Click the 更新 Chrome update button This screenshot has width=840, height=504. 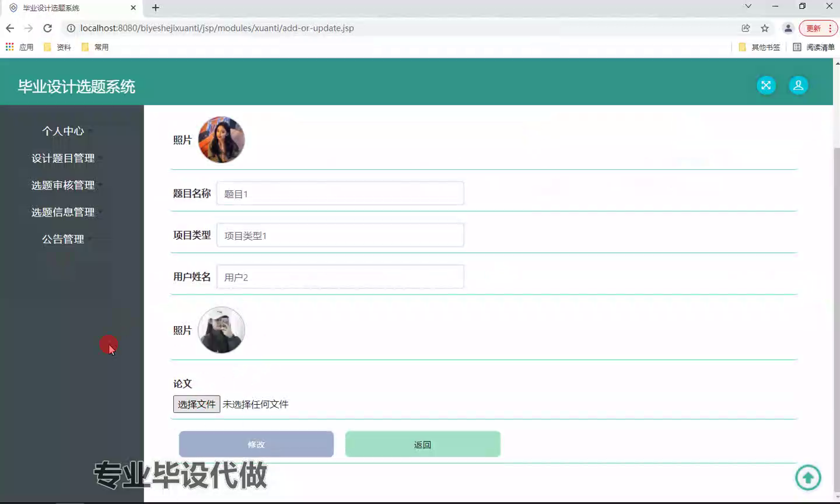(818, 28)
